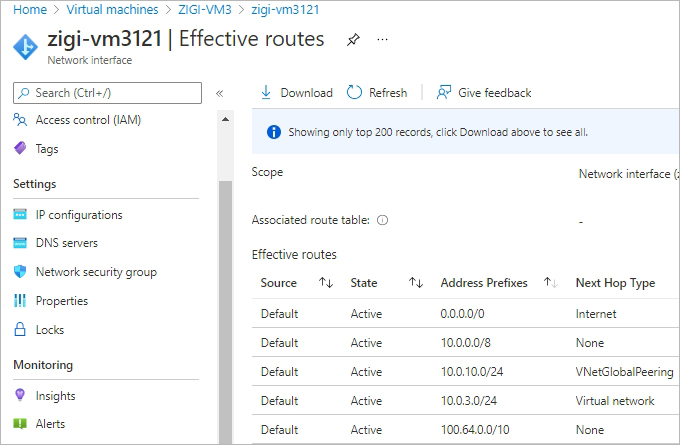
Task: Click the Give feedback person icon
Action: tap(444, 92)
